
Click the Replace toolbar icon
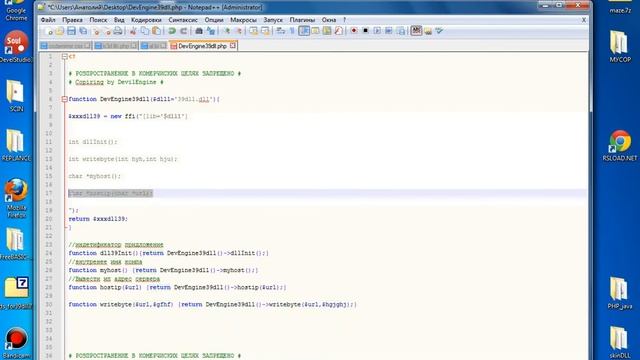pos(211,31)
